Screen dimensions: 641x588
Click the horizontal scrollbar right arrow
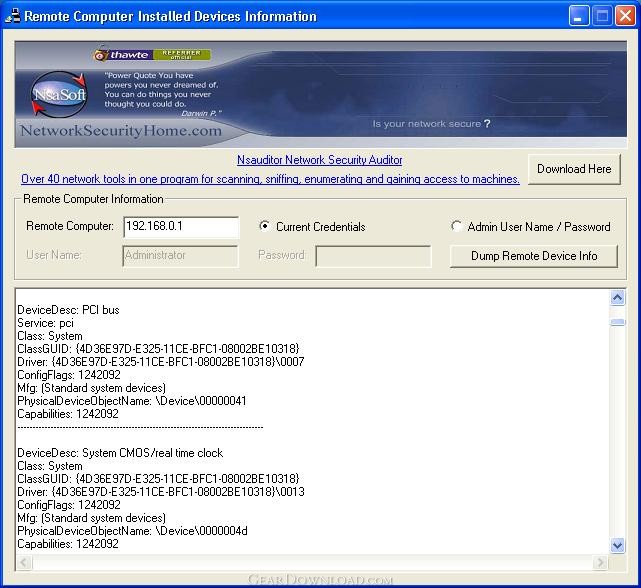(x=600, y=562)
